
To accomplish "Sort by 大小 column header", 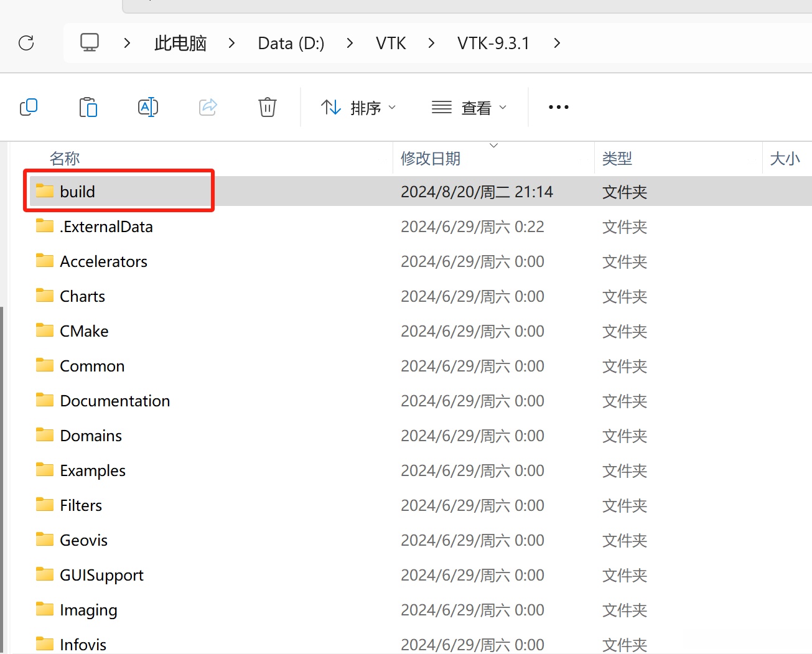I will tap(785, 159).
